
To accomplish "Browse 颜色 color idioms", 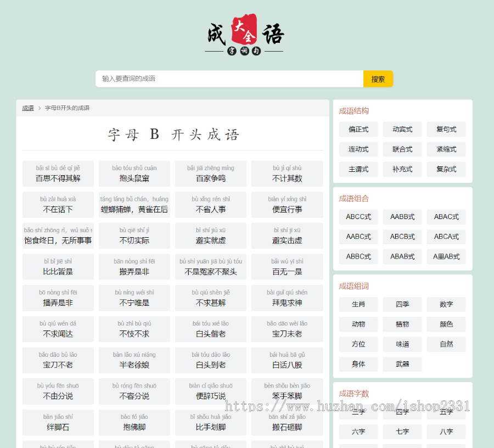I will pos(446,324).
